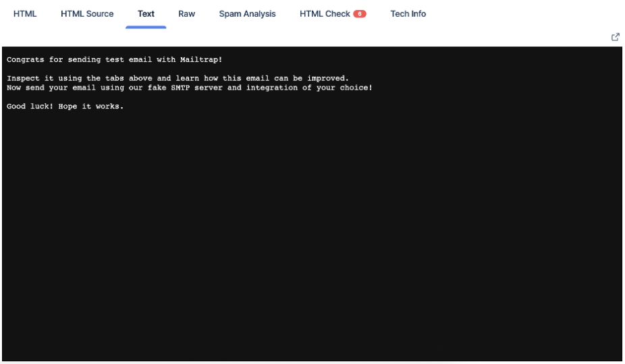Click the red HTML Check issue count badge
The height and width of the screenshot is (364, 625).
pyautogui.click(x=360, y=14)
